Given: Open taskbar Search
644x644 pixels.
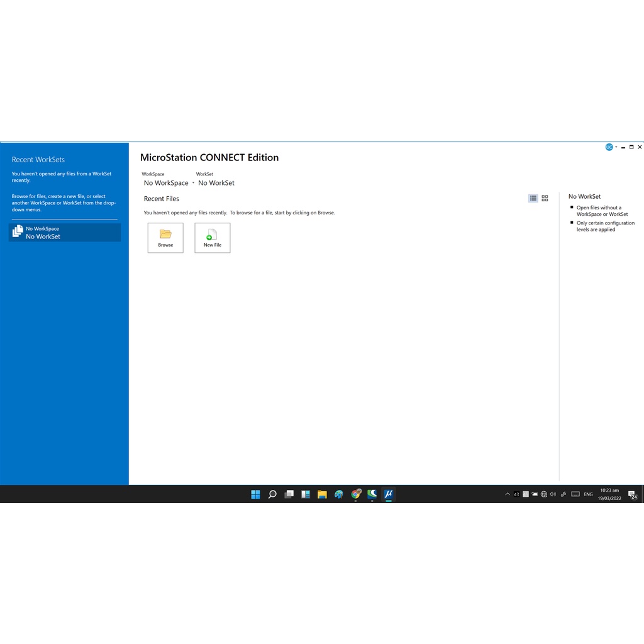Looking at the screenshot, I should coord(272,494).
